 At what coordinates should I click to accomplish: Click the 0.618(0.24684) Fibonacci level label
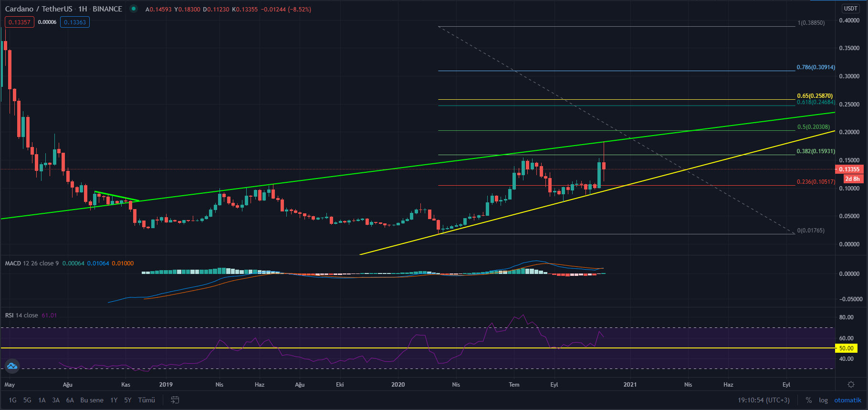(816, 102)
